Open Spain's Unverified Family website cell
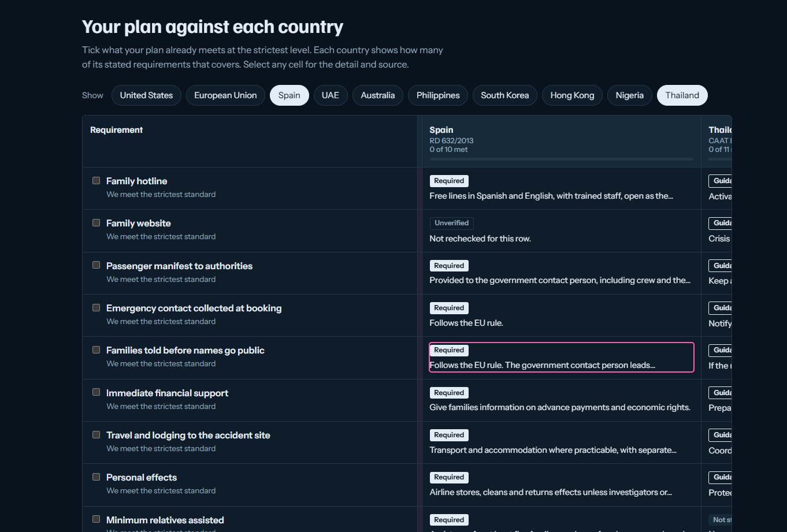 562,230
